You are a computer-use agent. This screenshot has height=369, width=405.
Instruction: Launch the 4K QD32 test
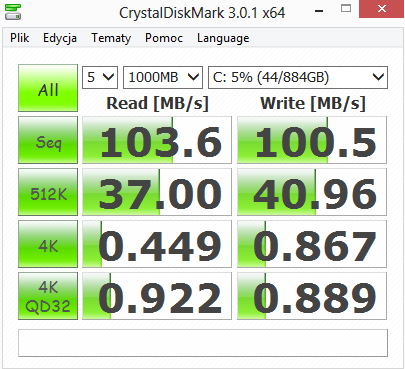tap(48, 296)
